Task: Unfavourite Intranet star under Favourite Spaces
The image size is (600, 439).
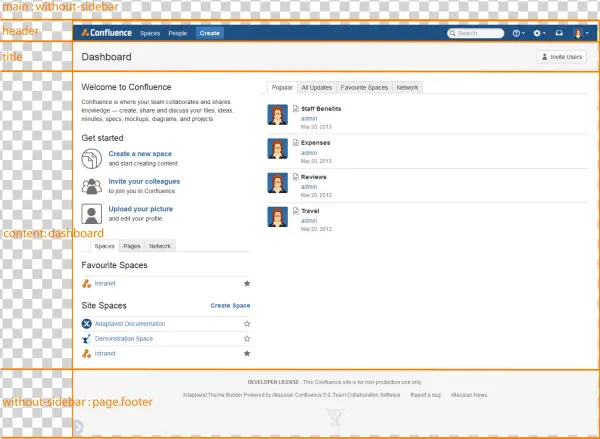Action: click(x=247, y=284)
